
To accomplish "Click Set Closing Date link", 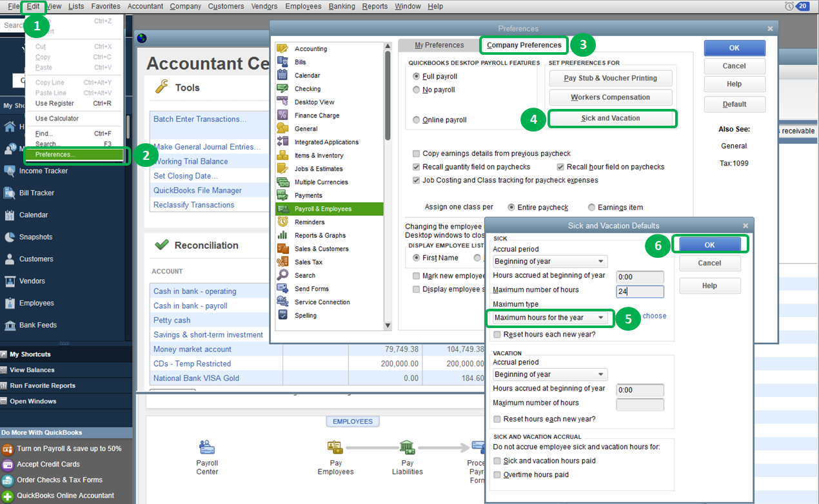I will [x=186, y=176].
